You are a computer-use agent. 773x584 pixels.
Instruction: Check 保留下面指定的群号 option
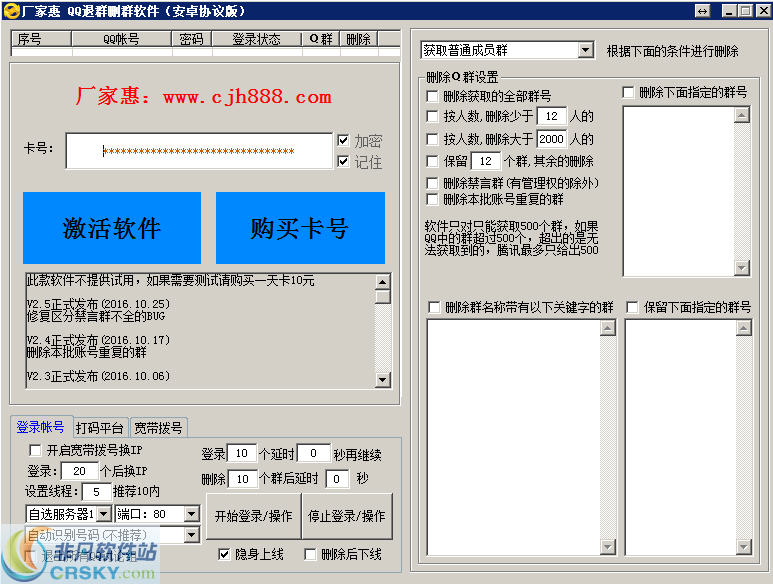pos(632,308)
